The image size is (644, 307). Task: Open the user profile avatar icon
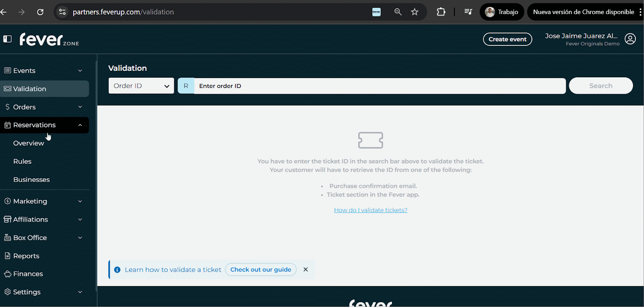click(630, 39)
